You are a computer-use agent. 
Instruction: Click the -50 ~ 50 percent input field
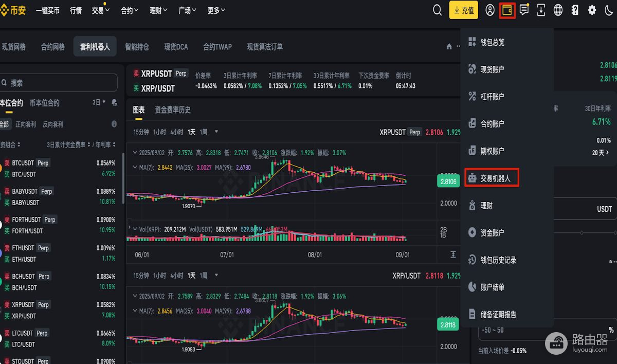(548, 330)
